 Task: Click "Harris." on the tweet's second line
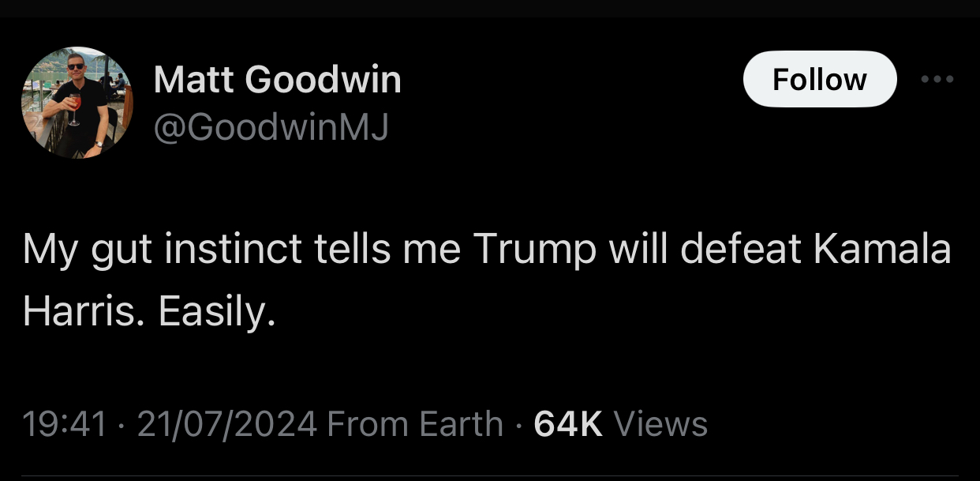click(x=84, y=314)
